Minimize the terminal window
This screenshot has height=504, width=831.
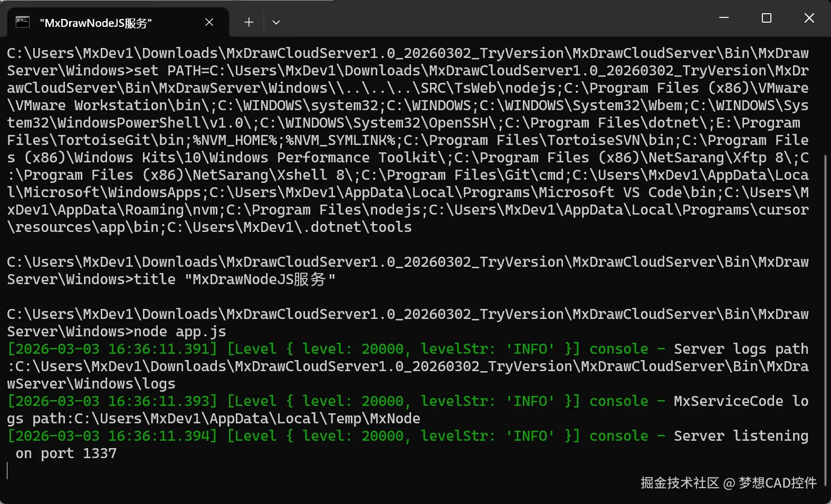coord(724,18)
